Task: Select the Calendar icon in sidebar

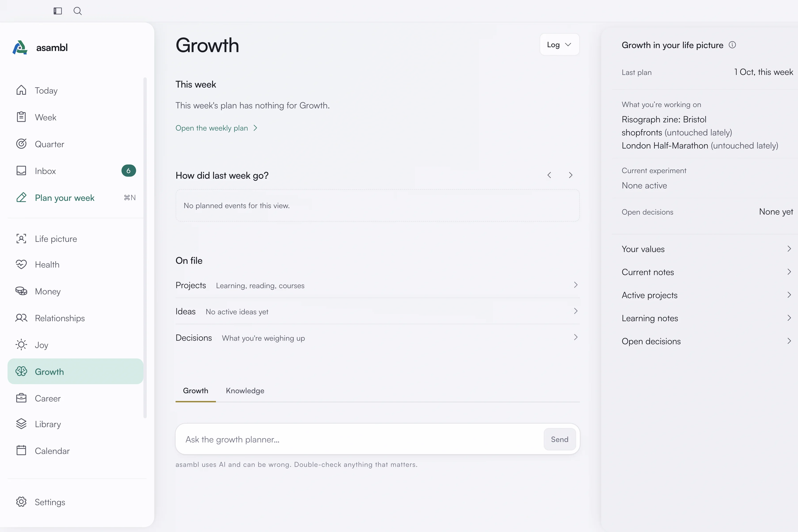Action: point(21,451)
